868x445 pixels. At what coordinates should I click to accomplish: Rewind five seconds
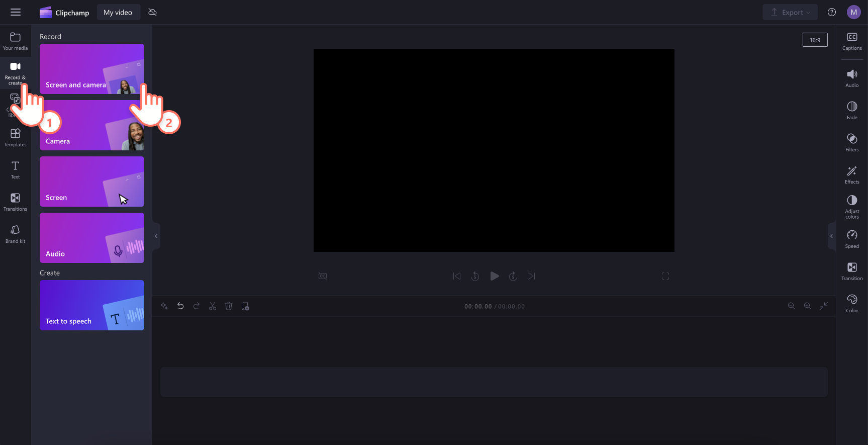click(475, 276)
